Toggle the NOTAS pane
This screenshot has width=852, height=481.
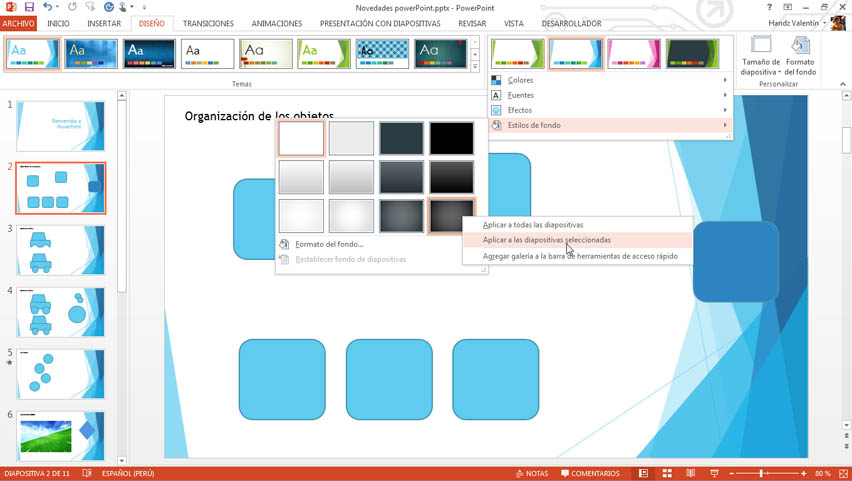click(x=530, y=473)
